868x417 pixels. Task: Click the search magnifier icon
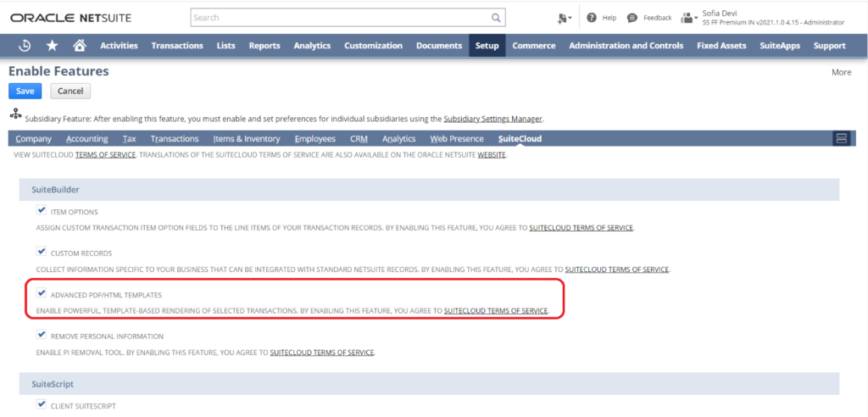[x=496, y=17]
